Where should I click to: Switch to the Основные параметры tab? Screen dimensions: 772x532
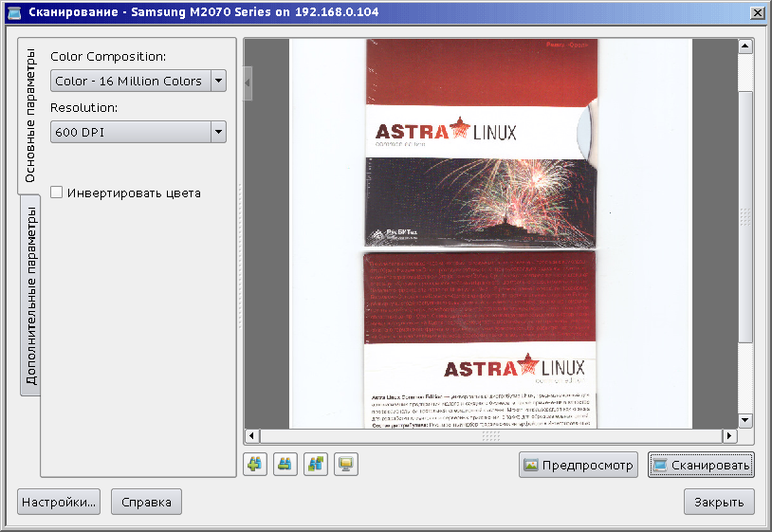[x=29, y=116]
